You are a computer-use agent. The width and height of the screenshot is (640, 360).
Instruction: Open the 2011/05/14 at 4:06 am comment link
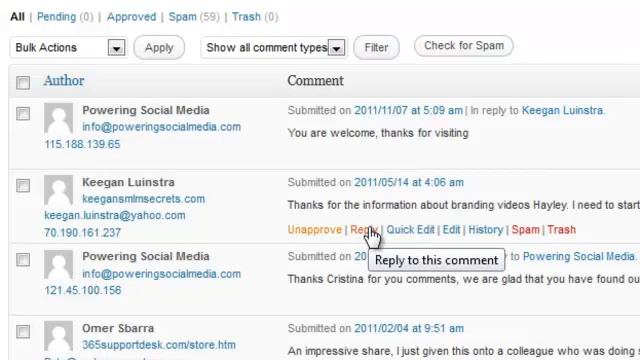[409, 182]
